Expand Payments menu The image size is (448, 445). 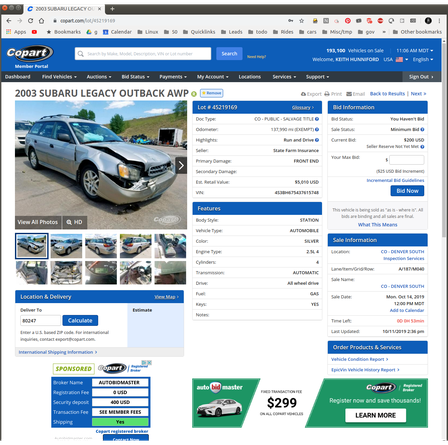click(x=173, y=77)
